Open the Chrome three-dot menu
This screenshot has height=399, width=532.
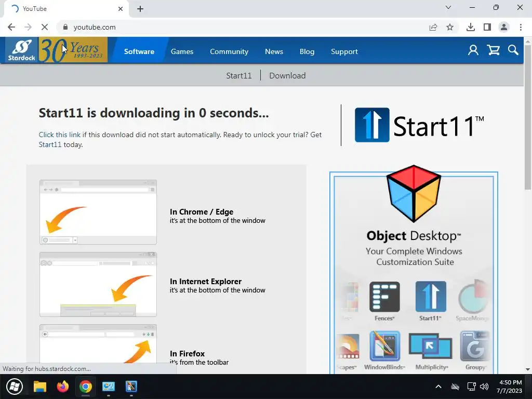521,27
